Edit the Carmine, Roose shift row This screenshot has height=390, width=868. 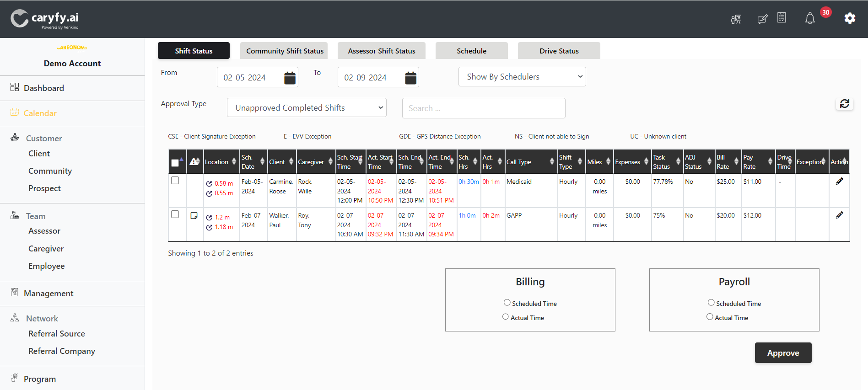pyautogui.click(x=839, y=181)
